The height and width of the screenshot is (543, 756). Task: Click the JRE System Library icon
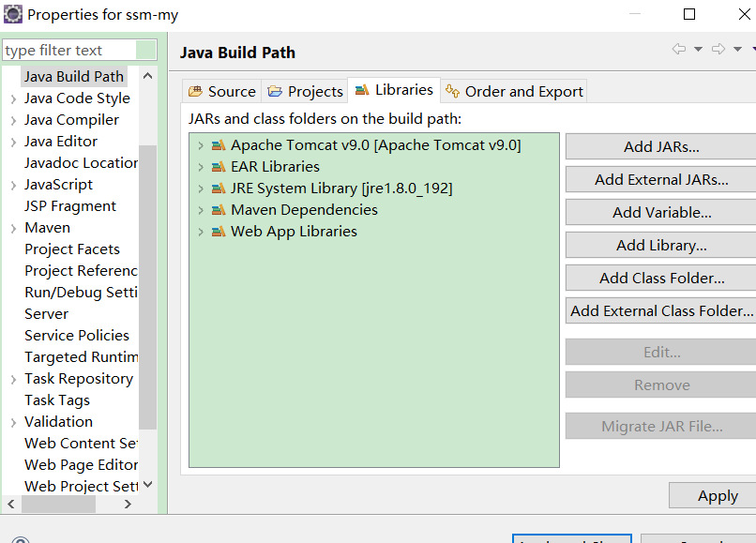point(219,189)
